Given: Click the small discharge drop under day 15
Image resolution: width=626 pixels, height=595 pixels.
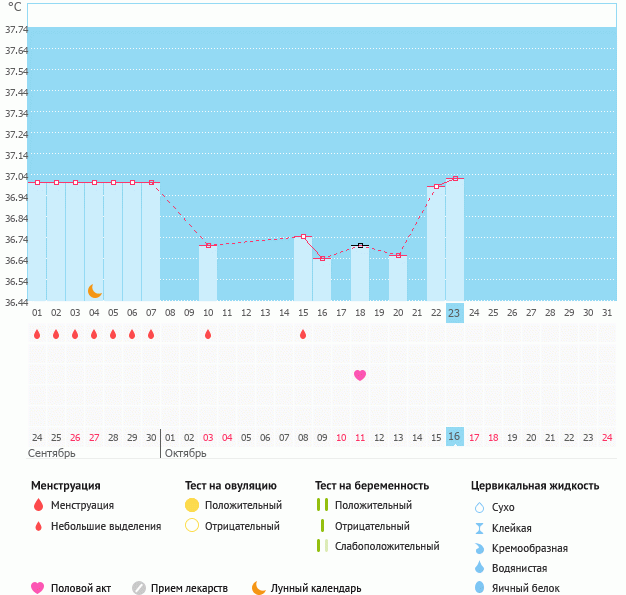Looking at the screenshot, I should pos(303,335).
